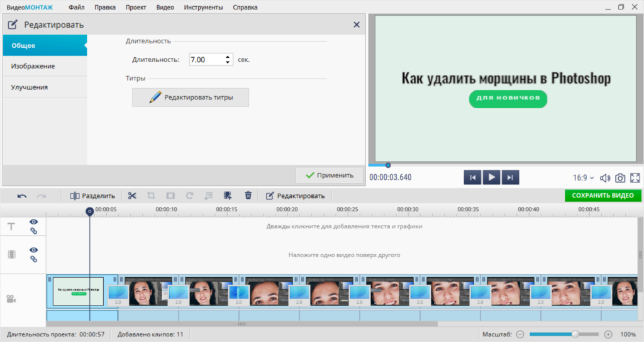Open the Справка menu
Screen dimensions: 644x342
[x=245, y=8]
